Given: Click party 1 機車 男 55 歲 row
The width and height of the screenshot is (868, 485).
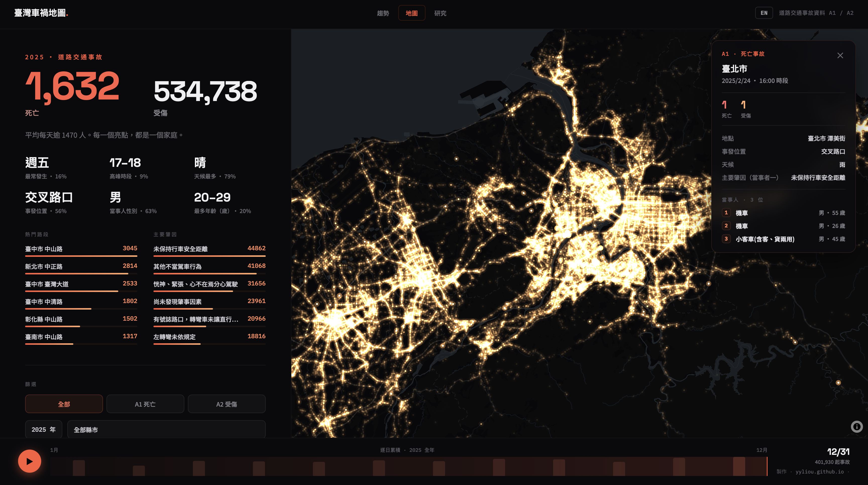Looking at the screenshot, I should [x=783, y=213].
